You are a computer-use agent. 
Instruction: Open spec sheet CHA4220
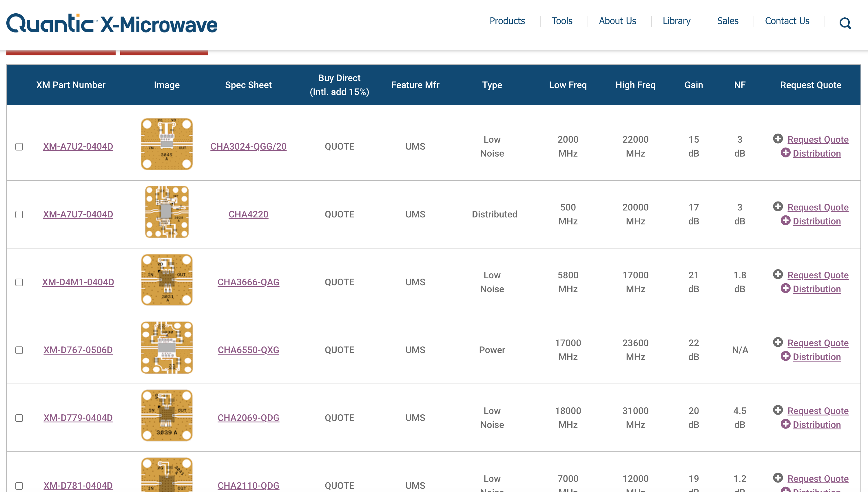(x=249, y=214)
